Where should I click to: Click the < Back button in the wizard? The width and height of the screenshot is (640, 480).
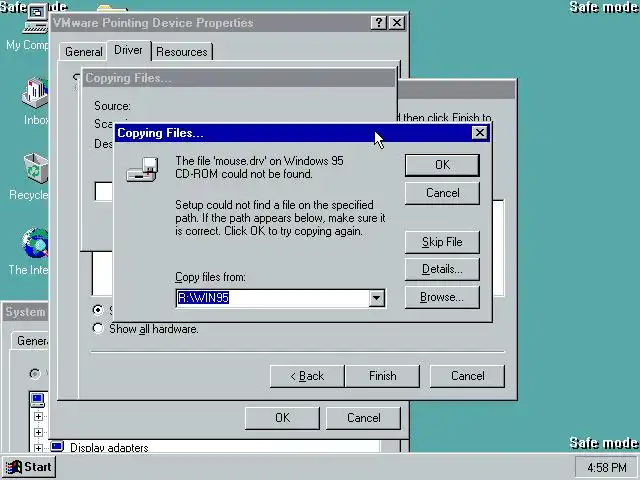307,376
